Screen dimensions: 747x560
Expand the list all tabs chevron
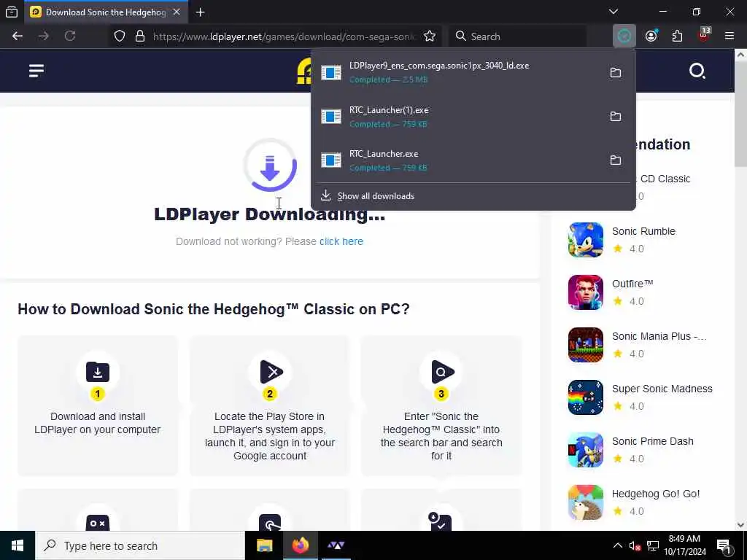tap(613, 12)
